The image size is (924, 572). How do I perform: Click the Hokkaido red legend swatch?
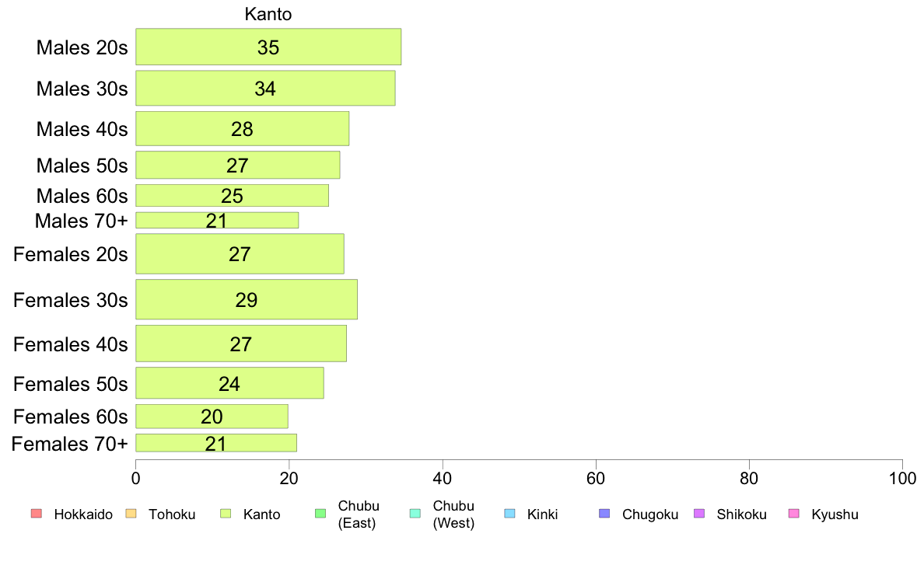point(36,514)
